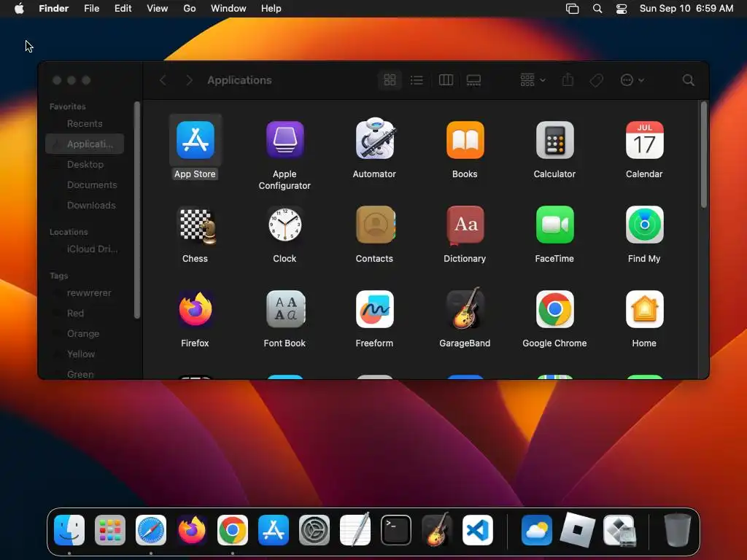This screenshot has width=747, height=560.
Task: Select GarageBand icon in Applications window
Action: 465,308
